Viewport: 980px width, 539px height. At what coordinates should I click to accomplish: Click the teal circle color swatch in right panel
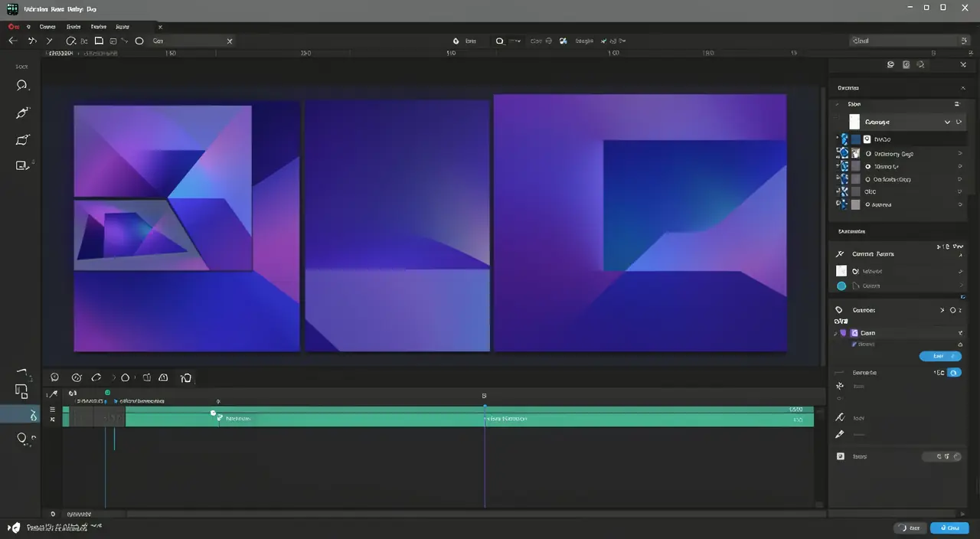841,286
